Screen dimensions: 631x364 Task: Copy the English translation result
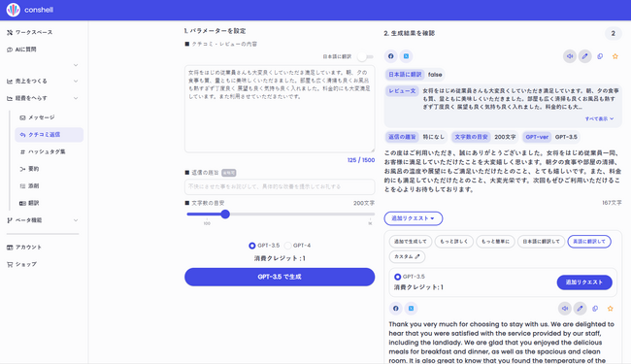point(595,309)
